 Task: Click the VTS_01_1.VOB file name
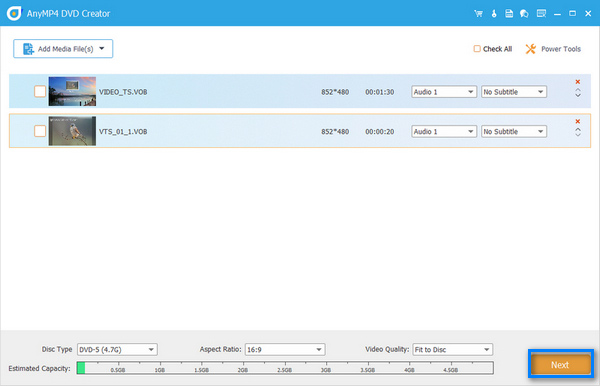[x=123, y=132]
